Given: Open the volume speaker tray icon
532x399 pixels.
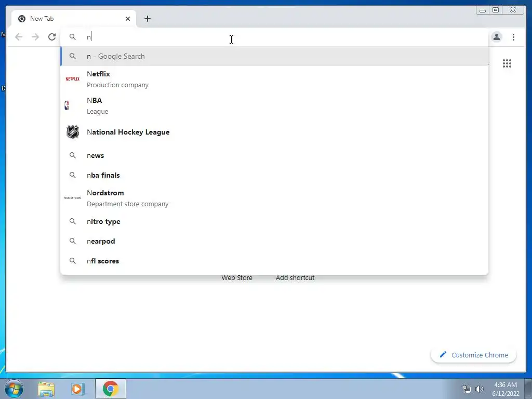Looking at the screenshot, I should pyautogui.click(x=480, y=389).
